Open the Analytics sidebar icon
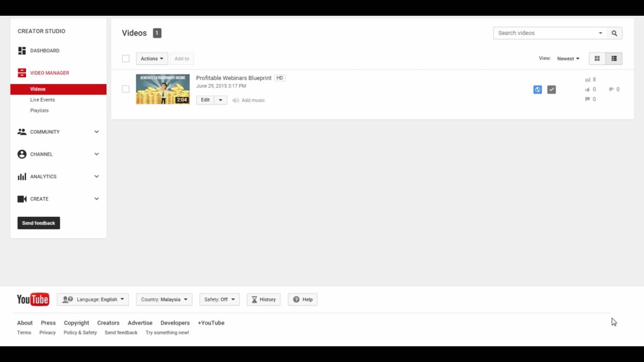 point(22,176)
